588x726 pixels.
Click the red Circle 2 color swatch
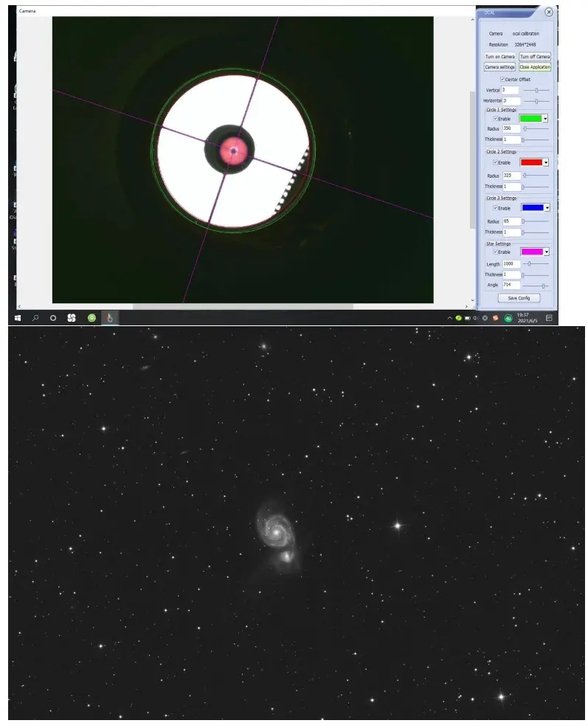pyautogui.click(x=531, y=162)
